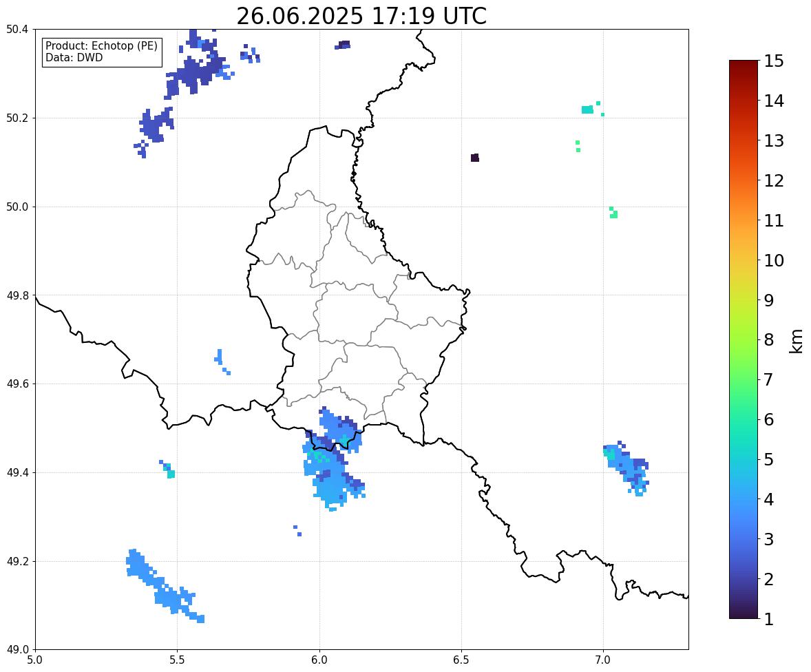Click longitude axis label 5.5
The image size is (811, 672).
(x=178, y=660)
